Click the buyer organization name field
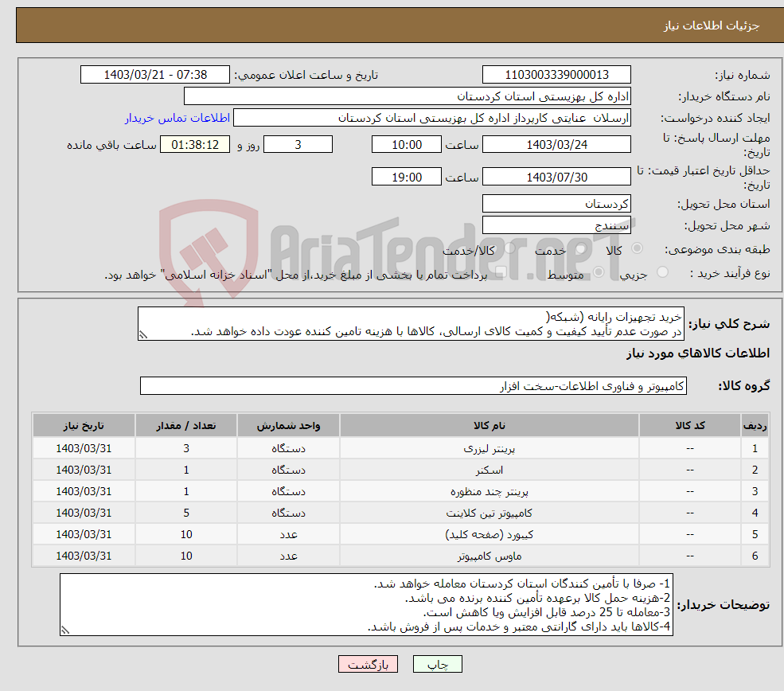The width and height of the screenshot is (784, 691). pos(408,96)
